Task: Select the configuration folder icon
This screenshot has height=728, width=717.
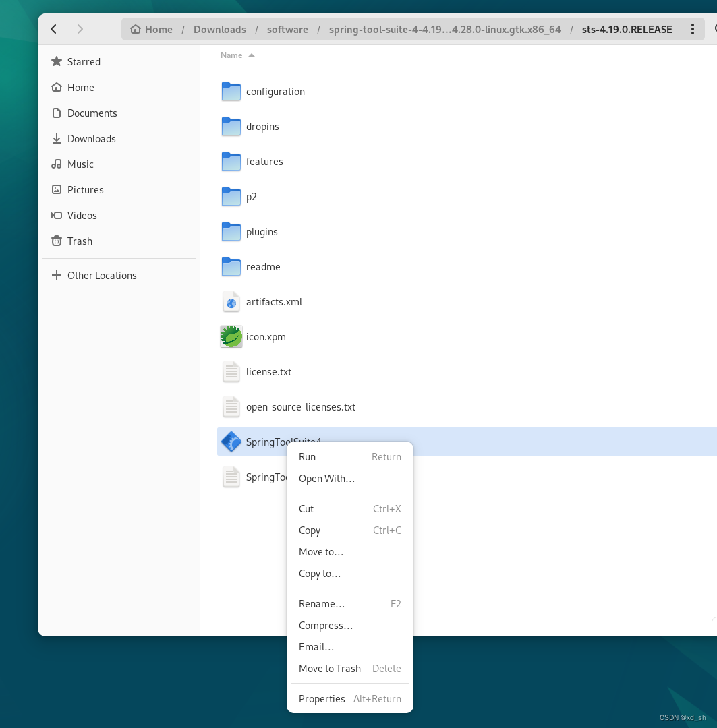Action: click(x=231, y=92)
